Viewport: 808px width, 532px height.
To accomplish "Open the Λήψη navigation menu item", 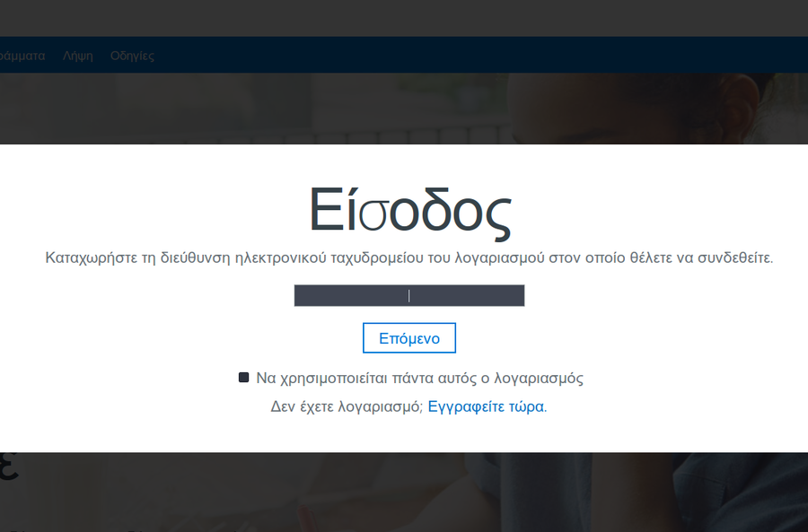I will [x=78, y=56].
